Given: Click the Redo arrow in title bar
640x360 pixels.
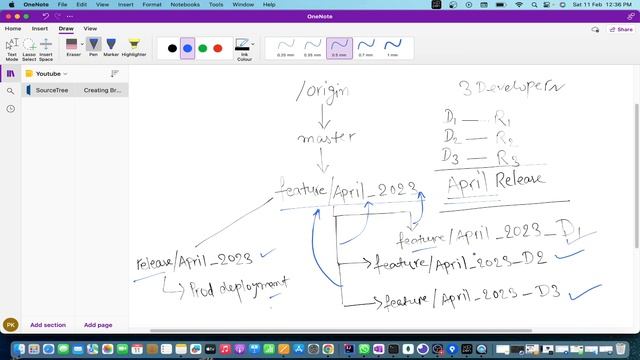Looking at the screenshot, I should click(58, 16).
